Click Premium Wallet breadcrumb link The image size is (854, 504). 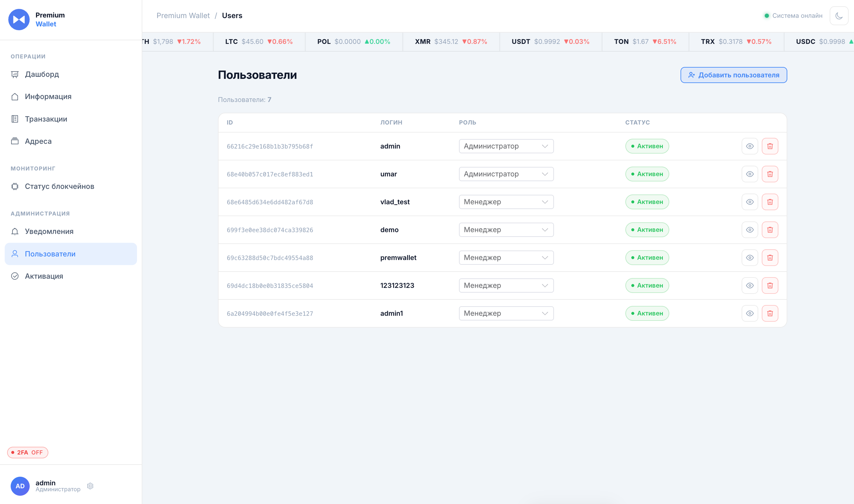(183, 16)
